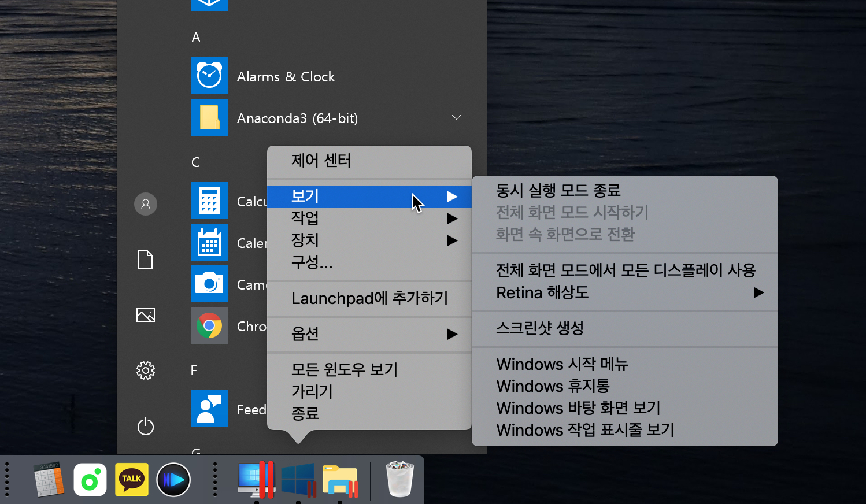Choose Windows 시작 메뉴
Screen dimensions: 866x504
[625, 364]
